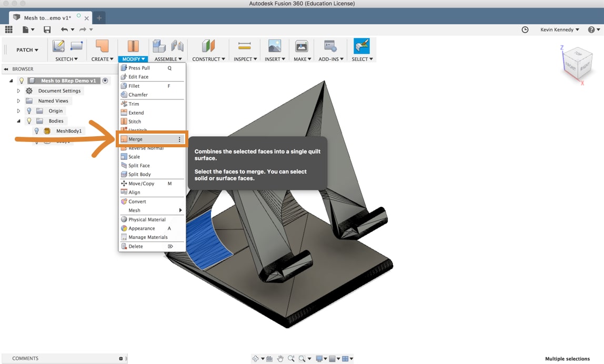The height and width of the screenshot is (364, 604).
Task: Toggle the Bodies folder visibility bulb
Action: (x=29, y=120)
